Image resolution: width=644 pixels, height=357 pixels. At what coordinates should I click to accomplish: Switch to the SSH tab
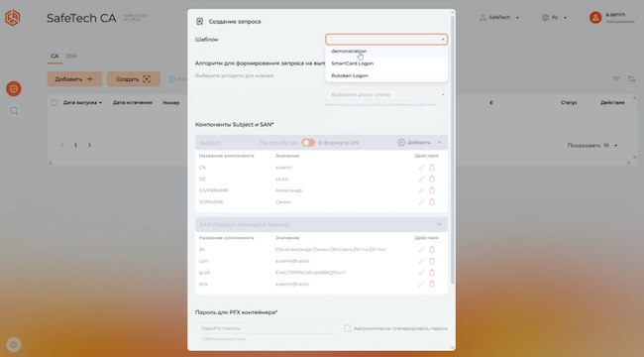(71, 56)
